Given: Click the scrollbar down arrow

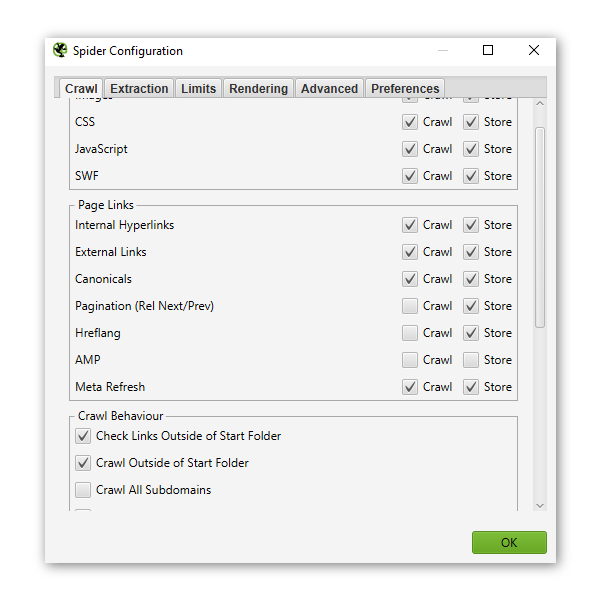Looking at the screenshot, I should pos(540,505).
